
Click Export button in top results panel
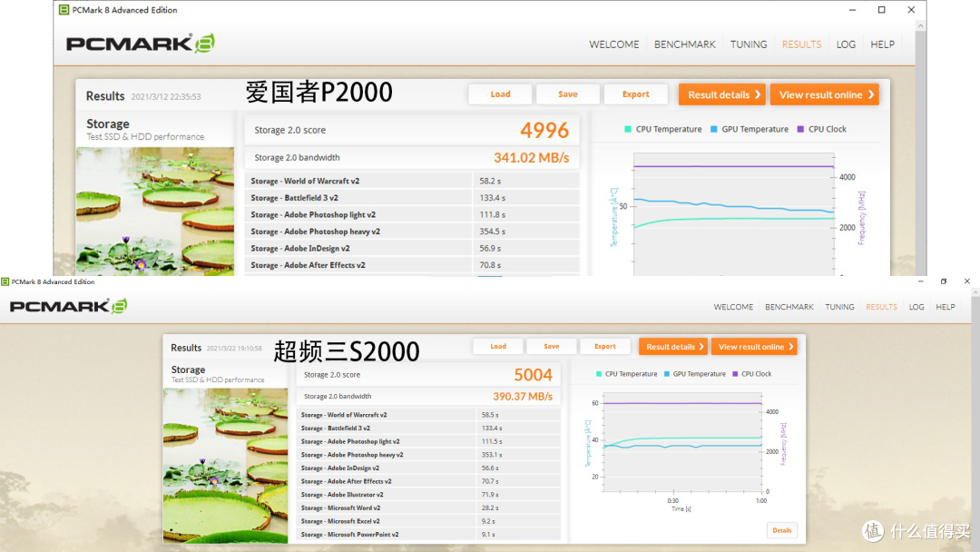(635, 94)
